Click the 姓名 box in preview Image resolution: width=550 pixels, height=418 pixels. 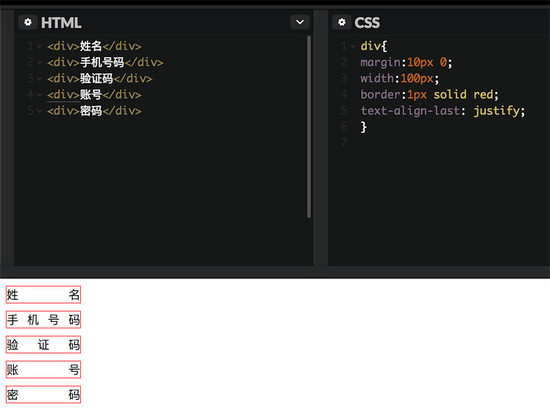pos(43,295)
